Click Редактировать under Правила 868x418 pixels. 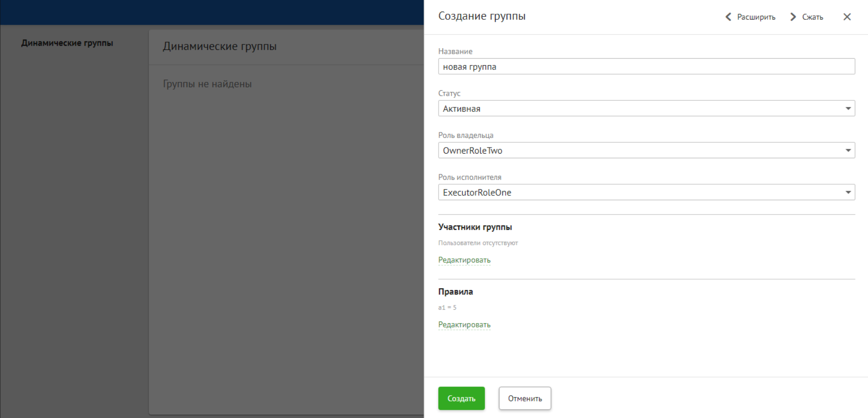tap(464, 324)
